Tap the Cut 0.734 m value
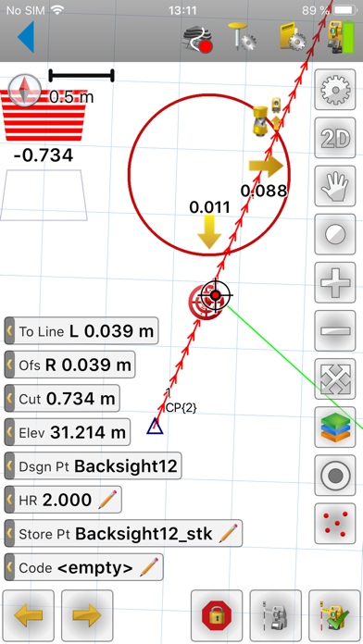Image resolution: width=363 pixels, height=644 pixels. pos(81,399)
